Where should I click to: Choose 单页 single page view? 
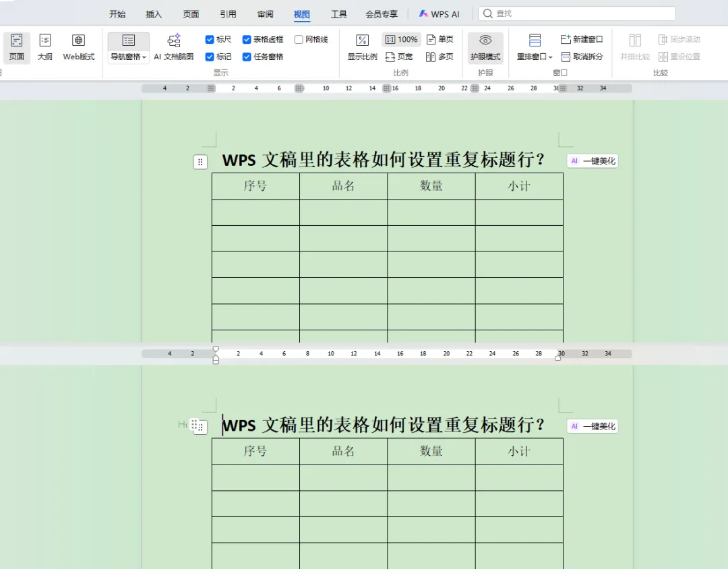pyautogui.click(x=439, y=40)
